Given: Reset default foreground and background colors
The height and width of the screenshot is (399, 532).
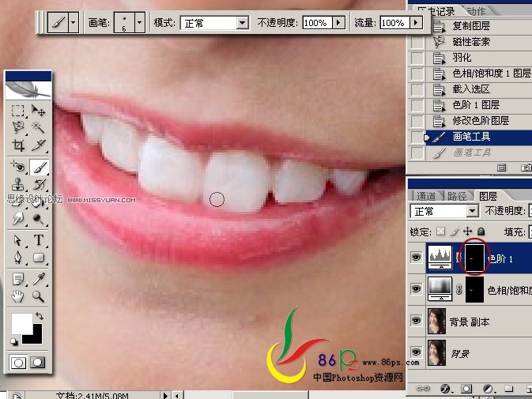Looking at the screenshot, I should click(x=14, y=341).
